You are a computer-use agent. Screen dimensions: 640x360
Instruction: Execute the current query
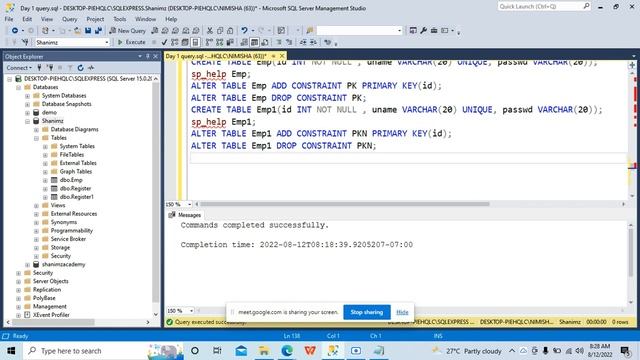(131, 42)
